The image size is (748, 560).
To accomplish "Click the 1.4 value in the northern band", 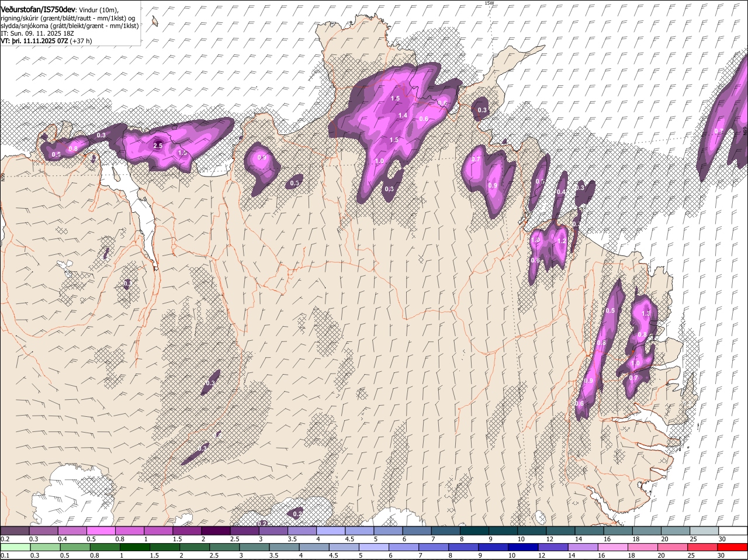I will (x=403, y=116).
